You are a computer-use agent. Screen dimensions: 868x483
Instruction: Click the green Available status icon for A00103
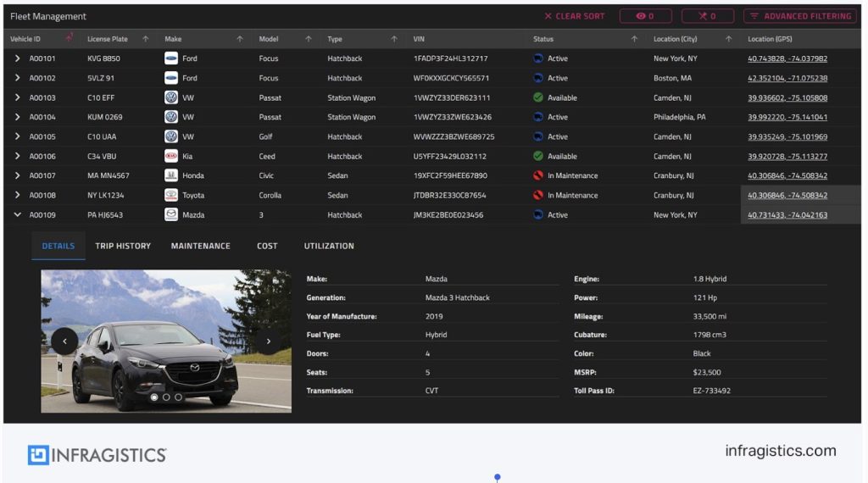(x=538, y=97)
